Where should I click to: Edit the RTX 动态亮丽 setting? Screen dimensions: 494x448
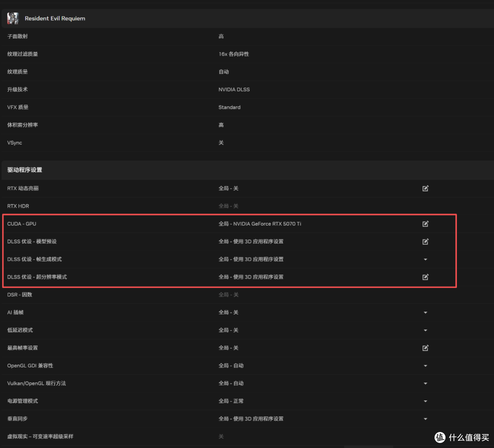tap(425, 188)
